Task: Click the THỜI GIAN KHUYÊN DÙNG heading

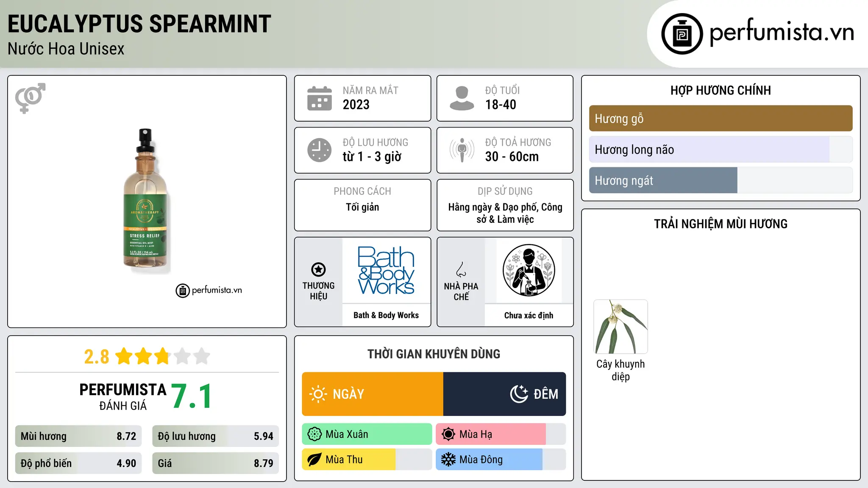Action: [x=434, y=354]
